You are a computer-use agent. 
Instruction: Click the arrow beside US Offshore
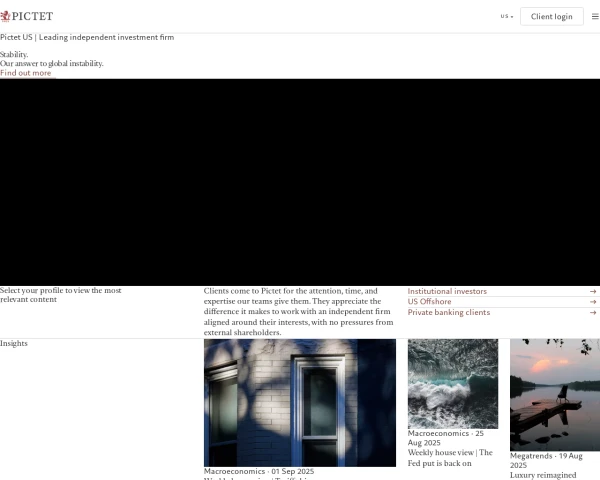pos(593,302)
